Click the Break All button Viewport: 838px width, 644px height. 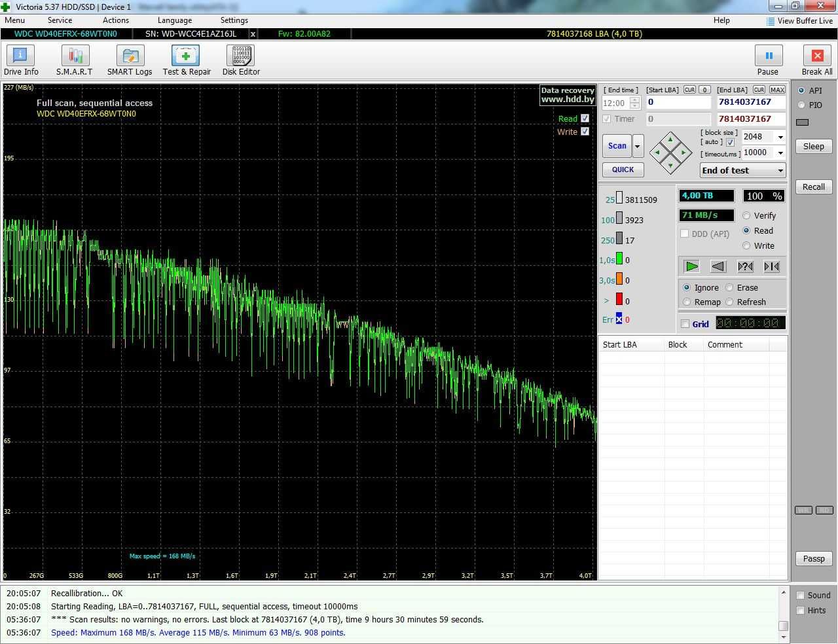(x=817, y=61)
